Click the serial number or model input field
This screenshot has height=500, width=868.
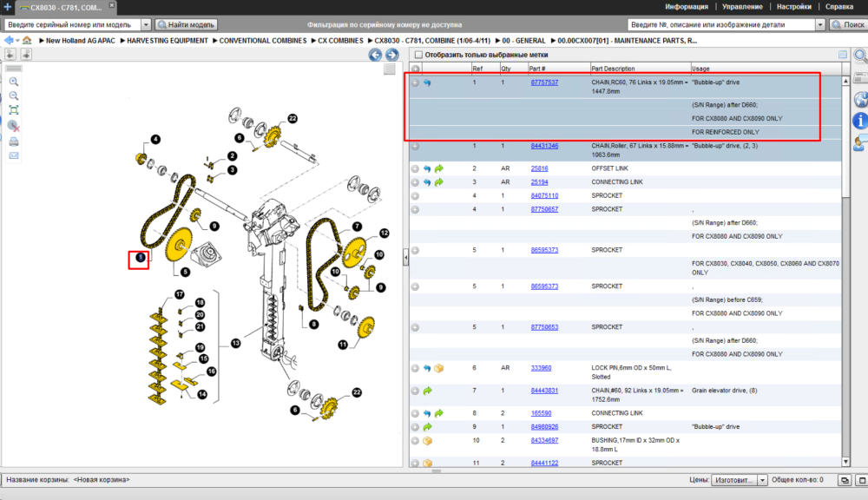pos(73,25)
